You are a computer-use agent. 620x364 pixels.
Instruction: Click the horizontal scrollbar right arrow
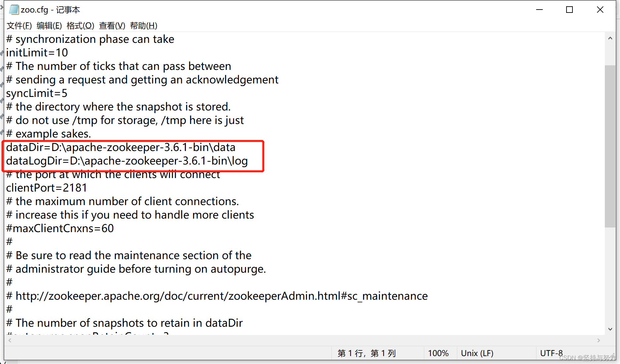[x=599, y=340]
